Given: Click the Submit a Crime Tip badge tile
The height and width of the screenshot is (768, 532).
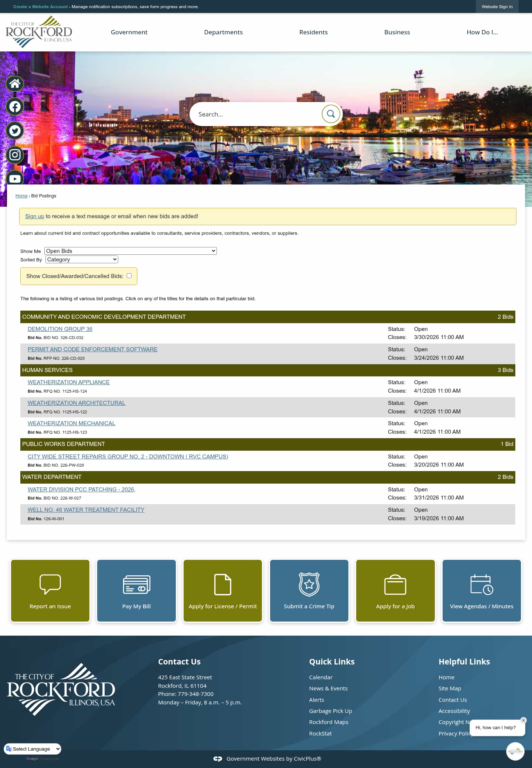Looking at the screenshot, I should [309, 591].
